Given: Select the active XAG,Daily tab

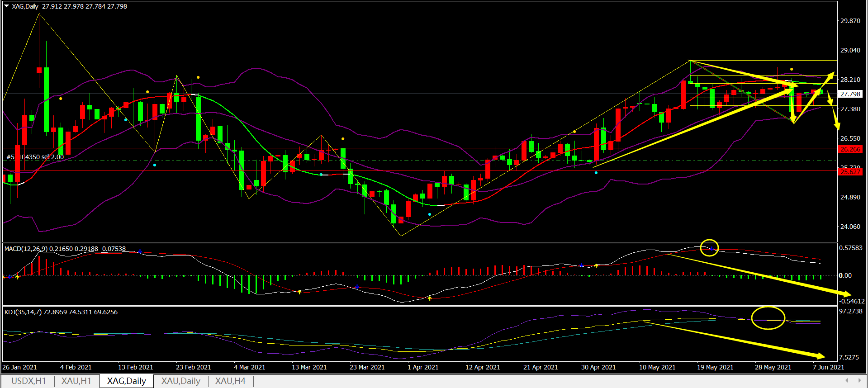Looking at the screenshot, I should tap(127, 381).
